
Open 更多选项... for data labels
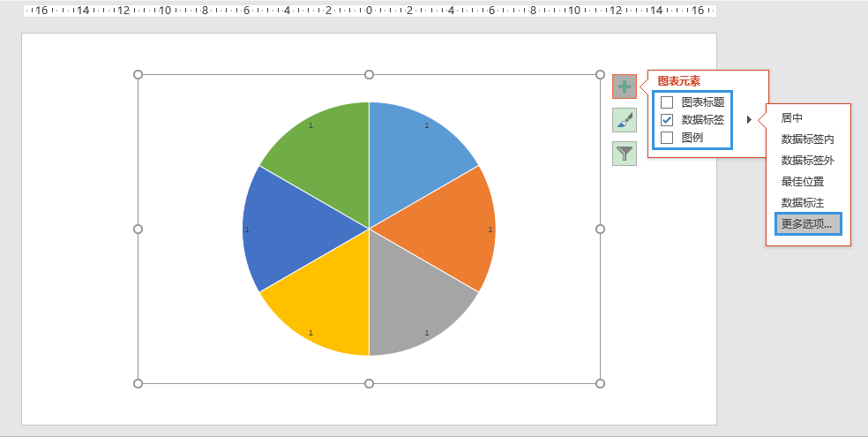coord(808,223)
